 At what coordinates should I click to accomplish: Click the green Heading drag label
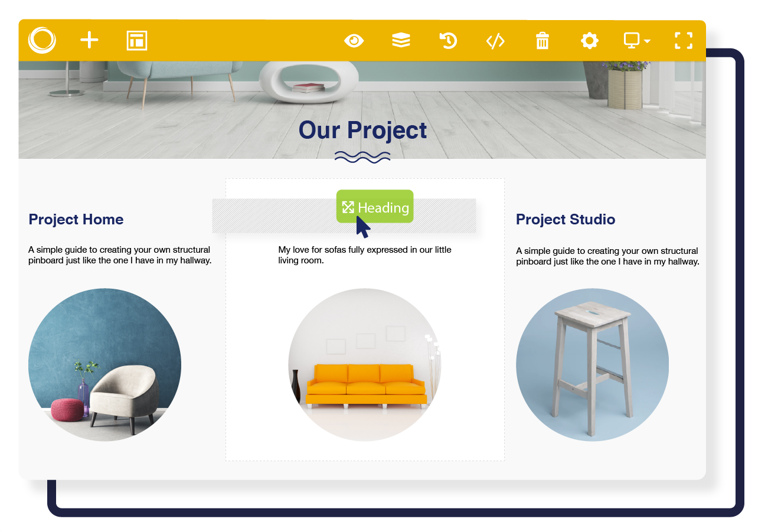tap(375, 207)
